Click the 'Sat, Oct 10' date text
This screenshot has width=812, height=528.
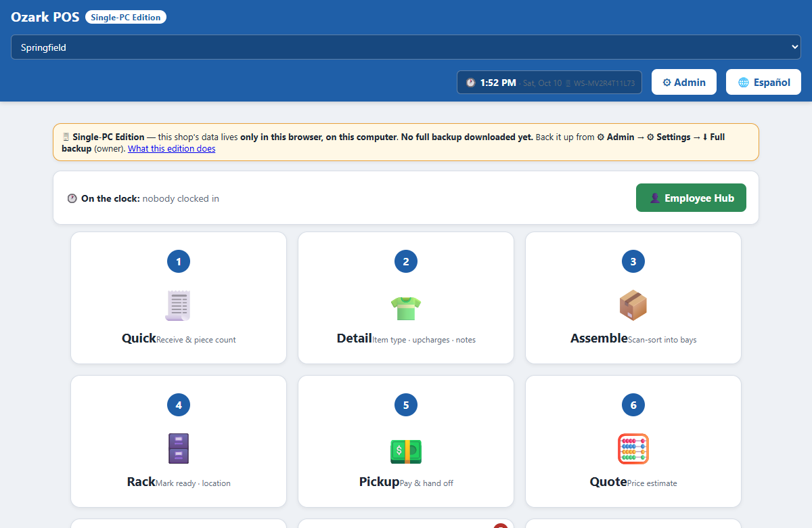542,83
